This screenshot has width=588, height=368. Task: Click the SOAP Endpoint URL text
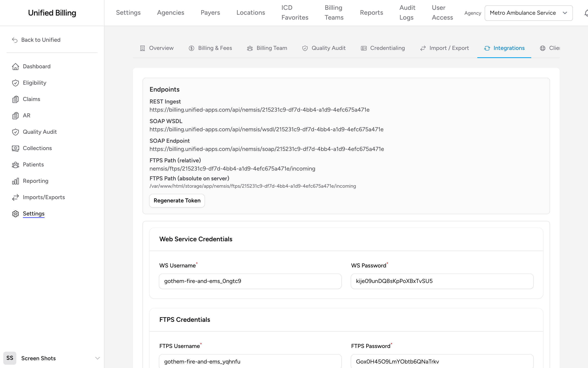[267, 149]
